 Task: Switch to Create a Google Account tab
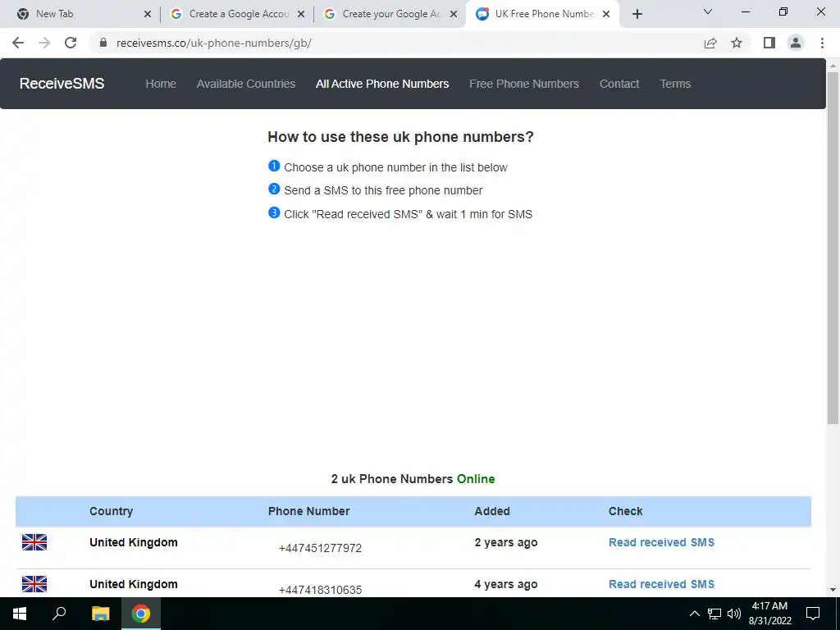(x=237, y=14)
